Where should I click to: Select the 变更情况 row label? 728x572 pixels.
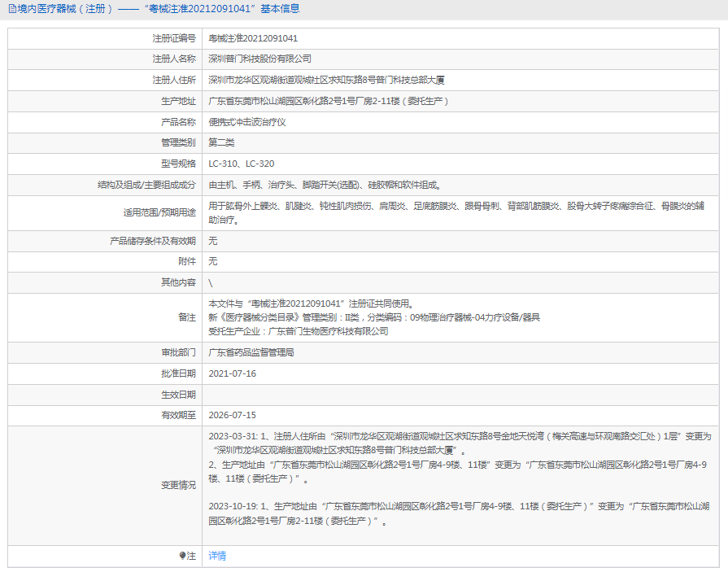tap(178, 485)
